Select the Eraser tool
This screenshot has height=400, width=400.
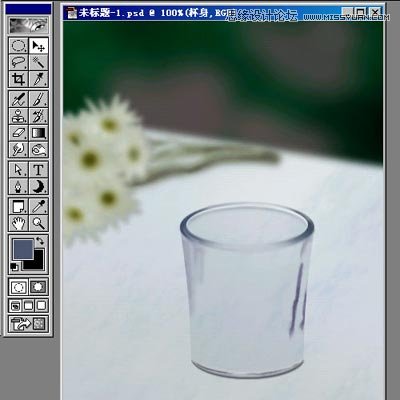point(19,133)
